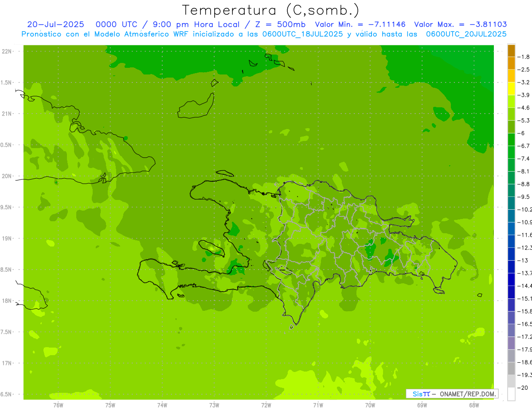Pick the lime swatch between -3.9 and -4.6
Viewport: 532px width, 411px height.
pos(511,102)
